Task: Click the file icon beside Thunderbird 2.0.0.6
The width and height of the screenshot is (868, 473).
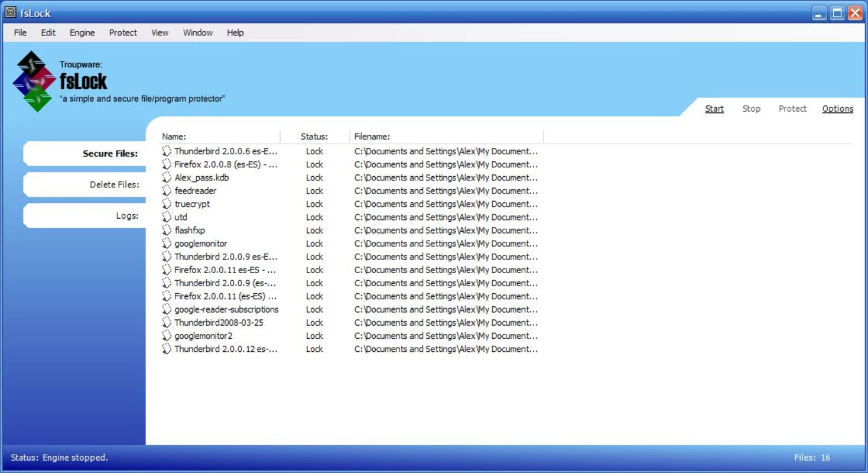Action: [167, 151]
